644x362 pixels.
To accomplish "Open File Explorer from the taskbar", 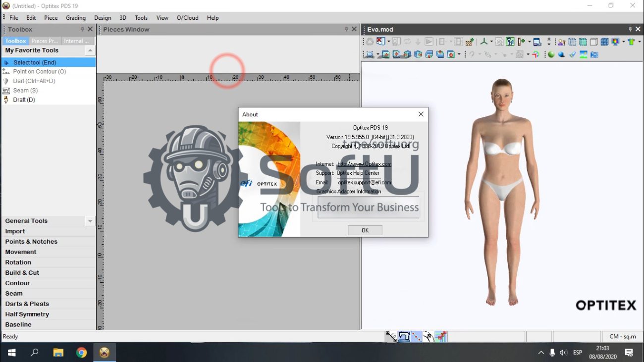I will point(58,353).
